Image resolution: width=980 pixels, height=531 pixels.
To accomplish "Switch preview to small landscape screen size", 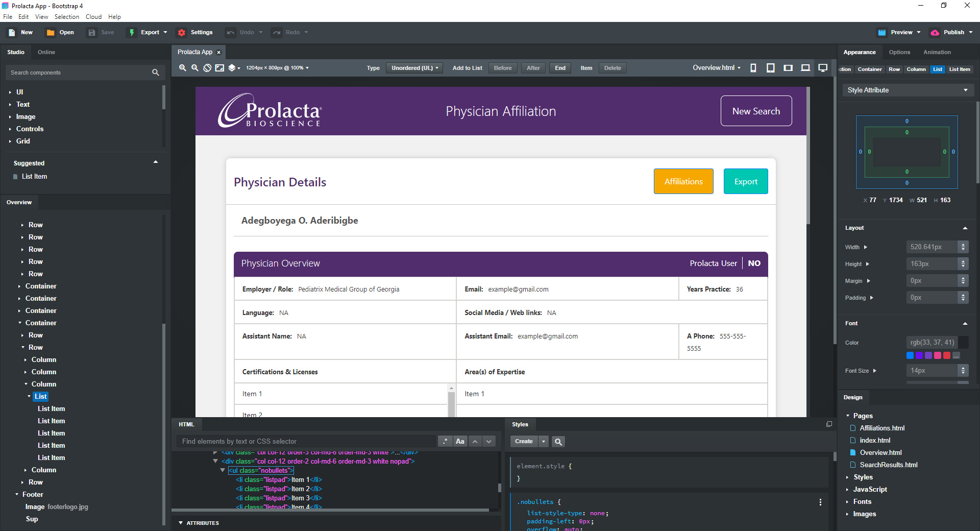I will tap(788, 68).
